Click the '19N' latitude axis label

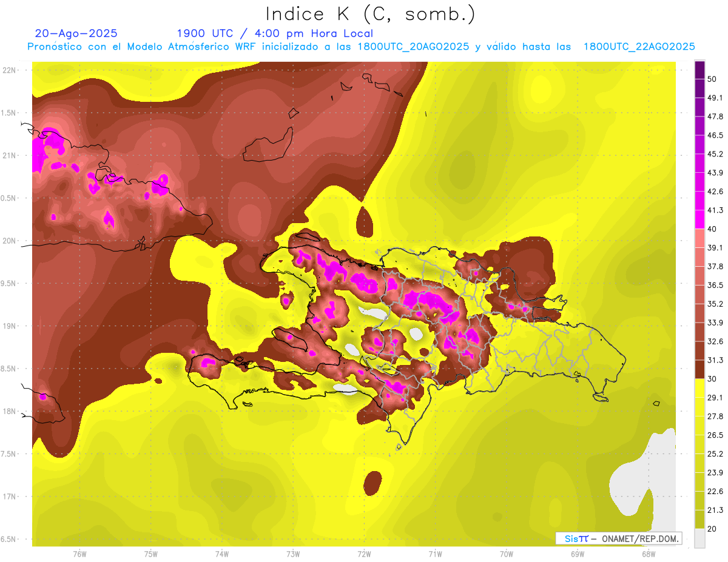tap(9, 326)
